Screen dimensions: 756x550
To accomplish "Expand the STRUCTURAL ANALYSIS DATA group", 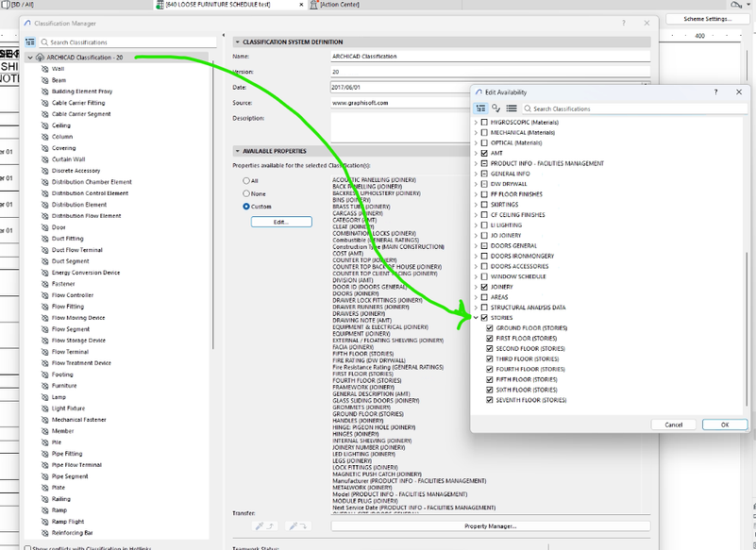I will (477, 308).
